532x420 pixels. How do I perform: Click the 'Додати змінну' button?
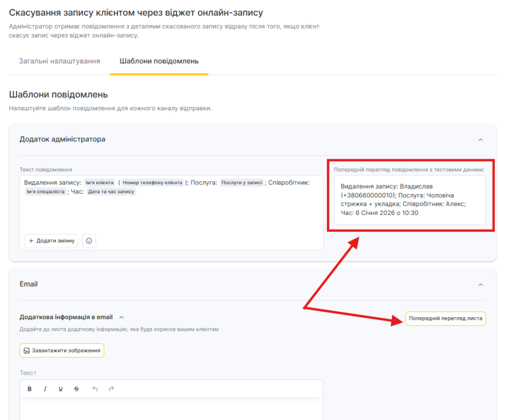click(x=51, y=241)
